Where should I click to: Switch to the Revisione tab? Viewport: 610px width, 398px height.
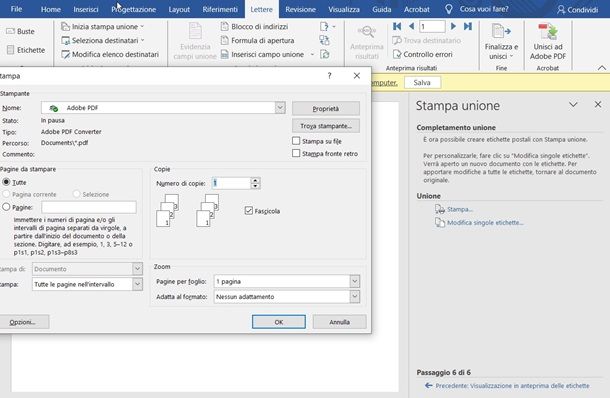[x=300, y=9]
